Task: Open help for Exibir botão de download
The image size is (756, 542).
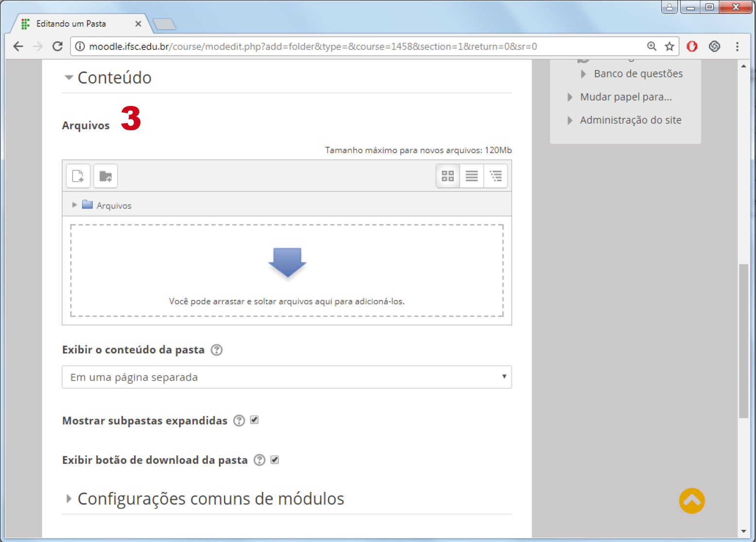Action: pos(260,460)
